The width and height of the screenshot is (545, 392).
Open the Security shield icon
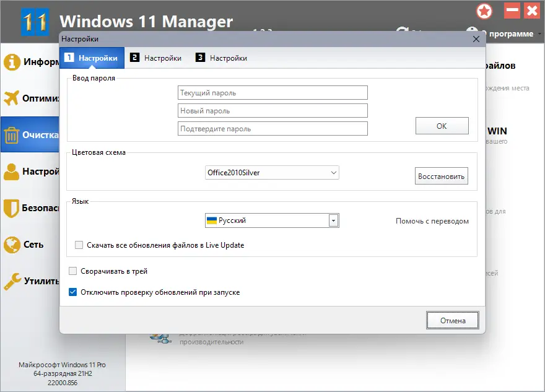(11, 208)
